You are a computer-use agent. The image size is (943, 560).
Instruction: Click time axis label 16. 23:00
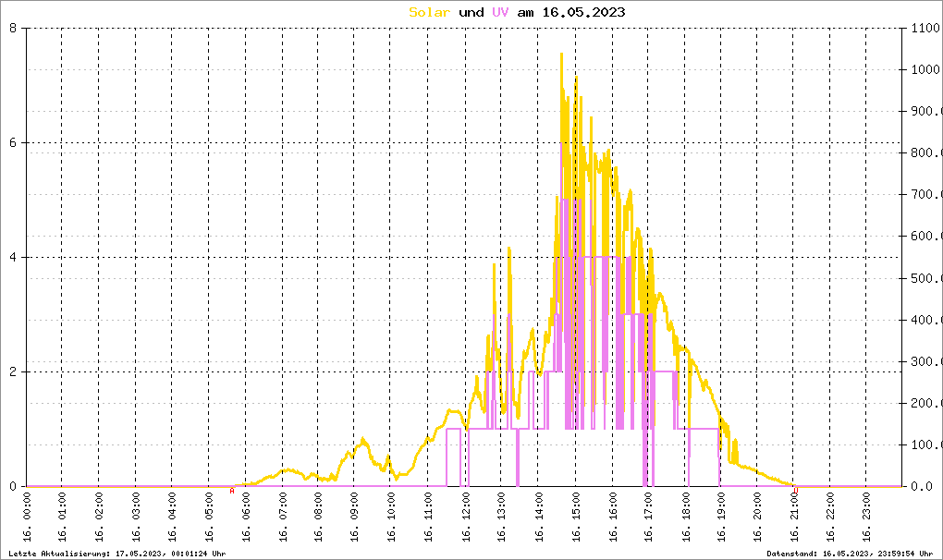(867, 517)
